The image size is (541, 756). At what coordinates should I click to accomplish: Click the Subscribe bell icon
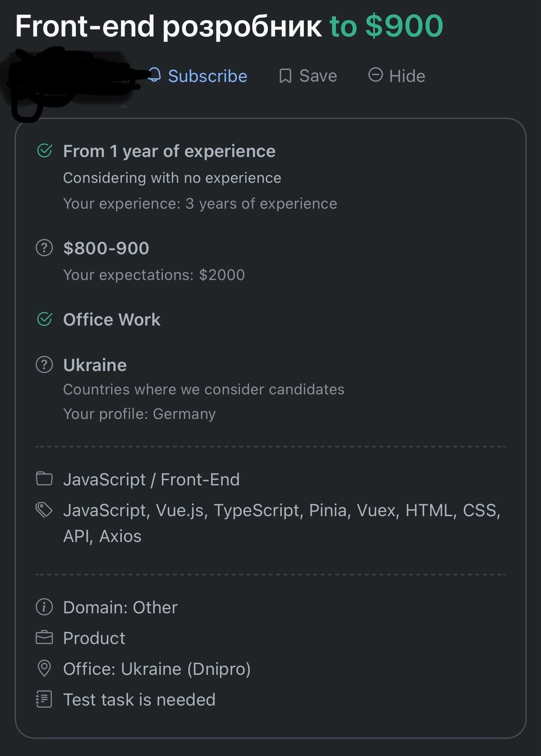point(154,75)
